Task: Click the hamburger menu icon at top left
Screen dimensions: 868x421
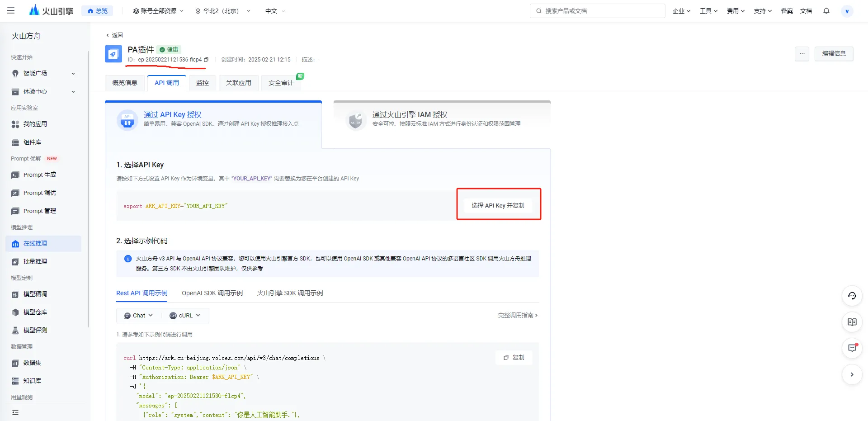Action: pos(11,10)
